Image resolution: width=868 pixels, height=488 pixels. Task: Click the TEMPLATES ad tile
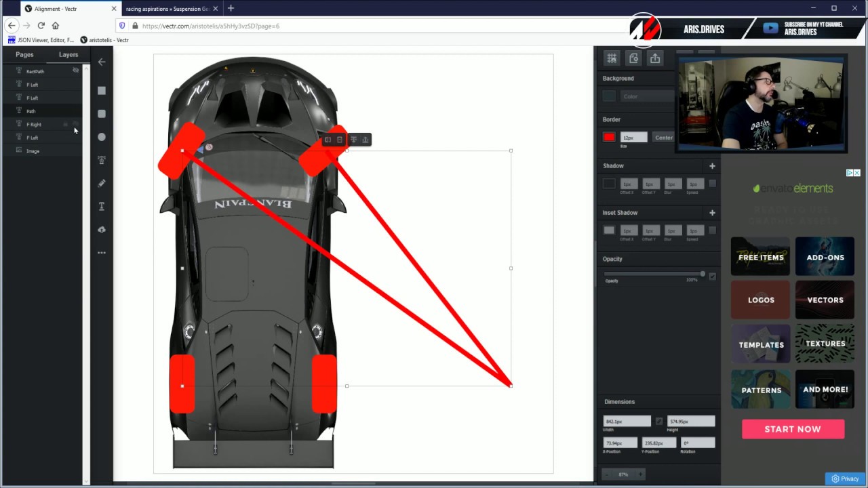(x=760, y=344)
